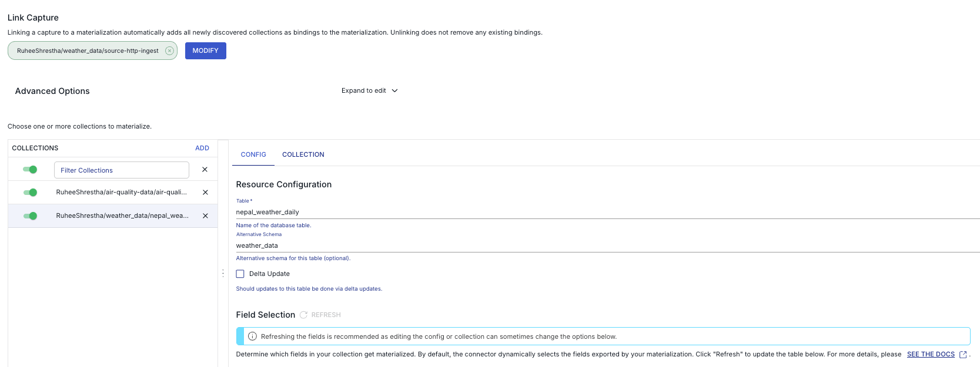The image size is (980, 367).
Task: Switch to the Collection tab
Action: (303, 154)
